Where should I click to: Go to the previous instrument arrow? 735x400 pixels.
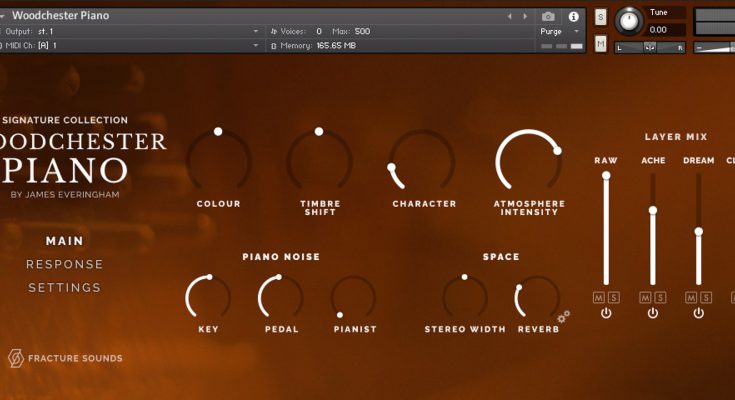pos(509,16)
